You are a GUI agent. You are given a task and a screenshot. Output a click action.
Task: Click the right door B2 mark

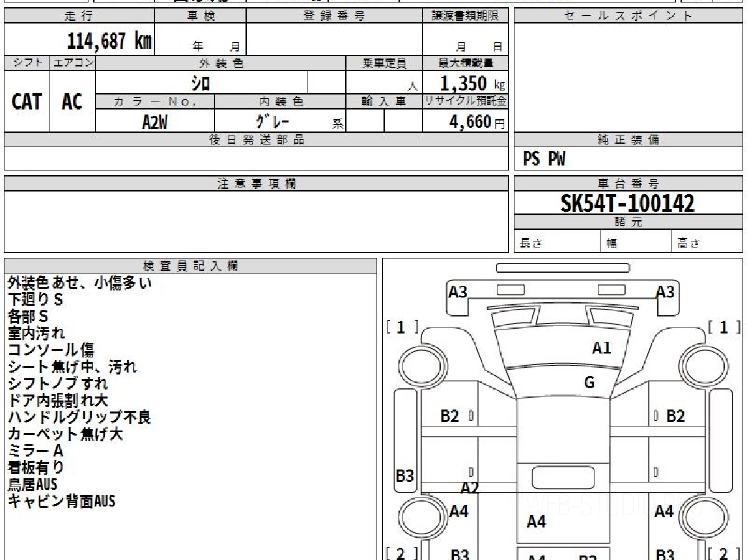[675, 416]
